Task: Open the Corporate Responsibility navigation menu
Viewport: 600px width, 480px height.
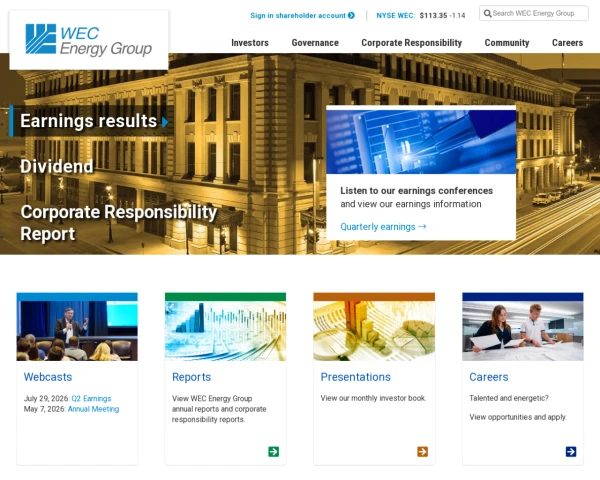Action: (412, 43)
